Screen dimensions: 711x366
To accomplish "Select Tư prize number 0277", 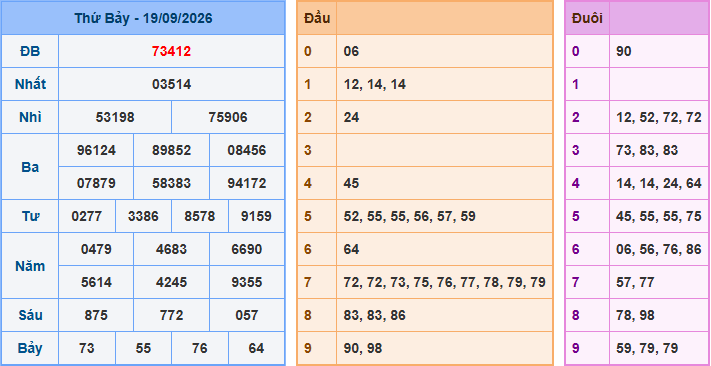I will (87, 216).
